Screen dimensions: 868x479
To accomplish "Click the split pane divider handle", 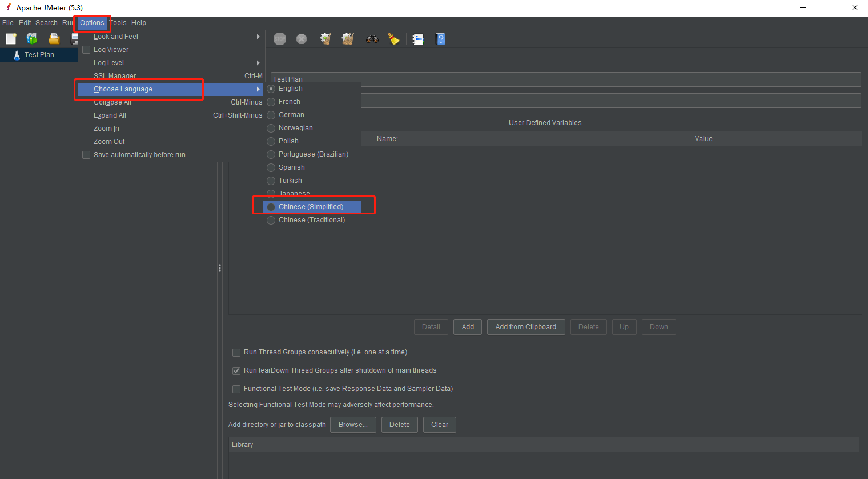I will point(220,268).
